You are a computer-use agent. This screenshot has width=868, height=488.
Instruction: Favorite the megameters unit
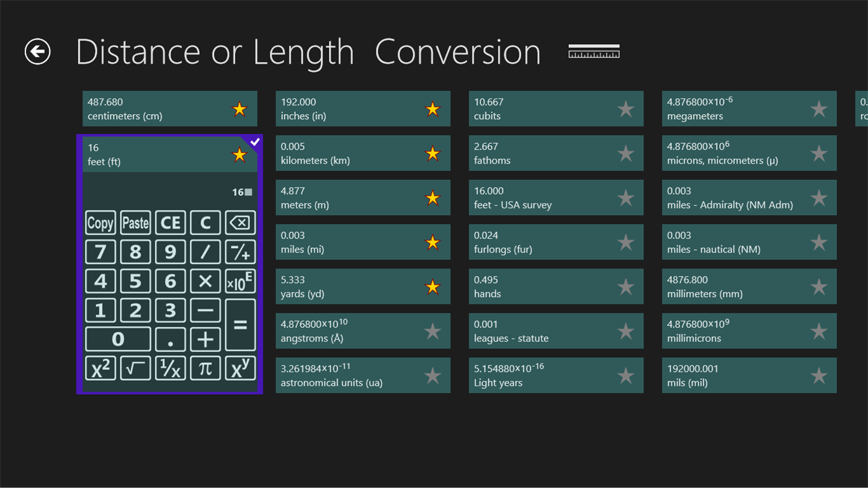pyautogui.click(x=818, y=109)
